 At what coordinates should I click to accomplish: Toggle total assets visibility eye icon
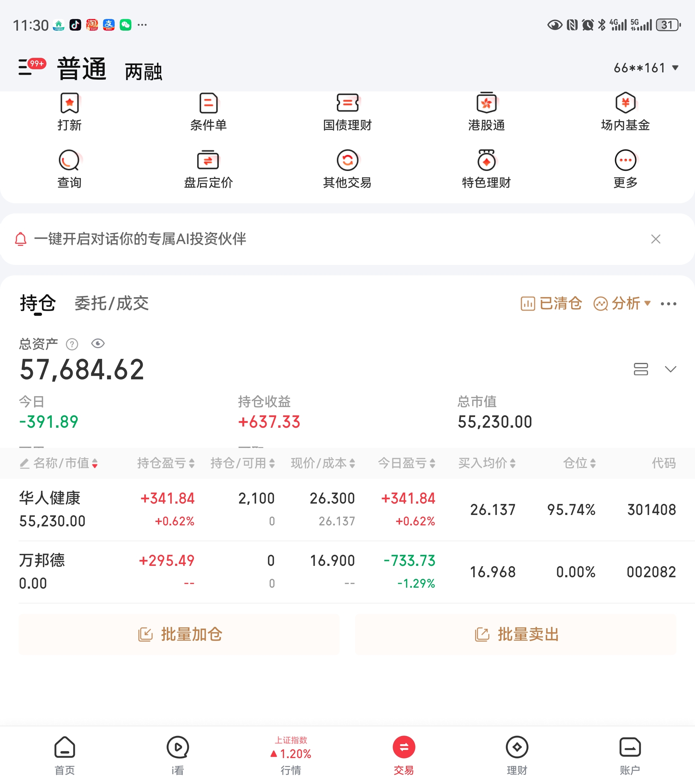[x=98, y=344]
